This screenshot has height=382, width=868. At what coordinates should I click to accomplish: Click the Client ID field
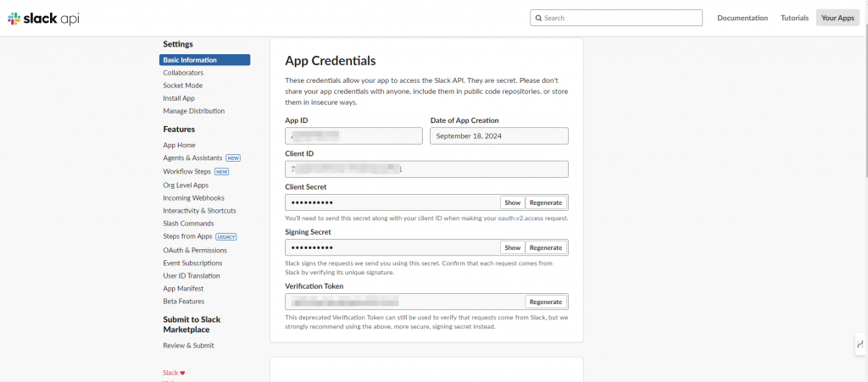(x=427, y=169)
